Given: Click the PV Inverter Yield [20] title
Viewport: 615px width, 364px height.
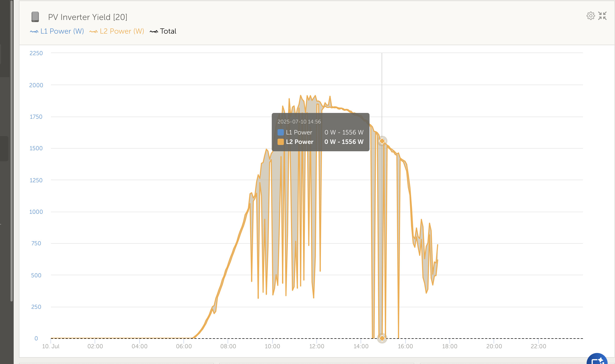Looking at the screenshot, I should (x=88, y=17).
